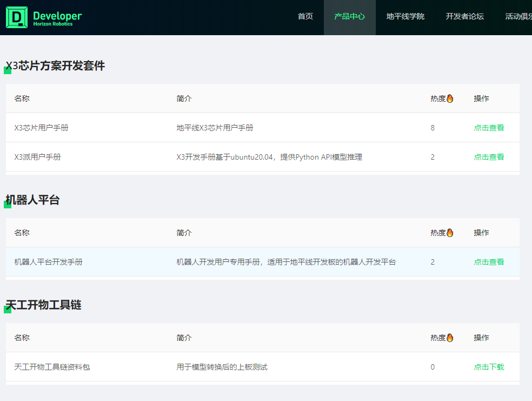Click 简介 header in 机器人平台 table
Image resolution: width=532 pixels, height=401 pixels.
pyautogui.click(x=184, y=233)
